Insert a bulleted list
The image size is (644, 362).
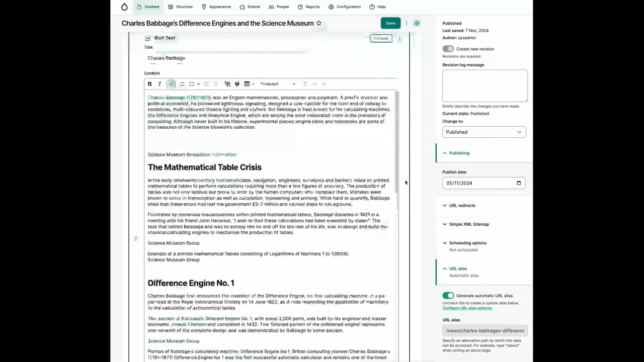tap(182, 84)
